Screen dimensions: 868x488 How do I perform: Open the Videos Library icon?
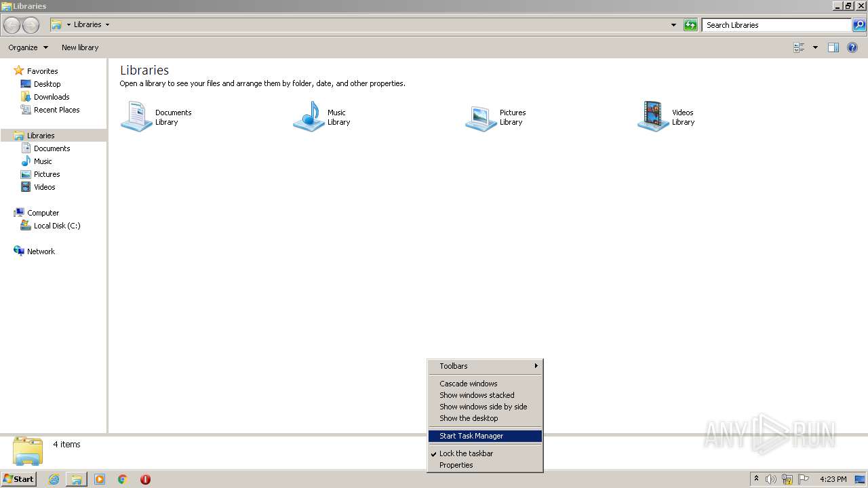653,117
